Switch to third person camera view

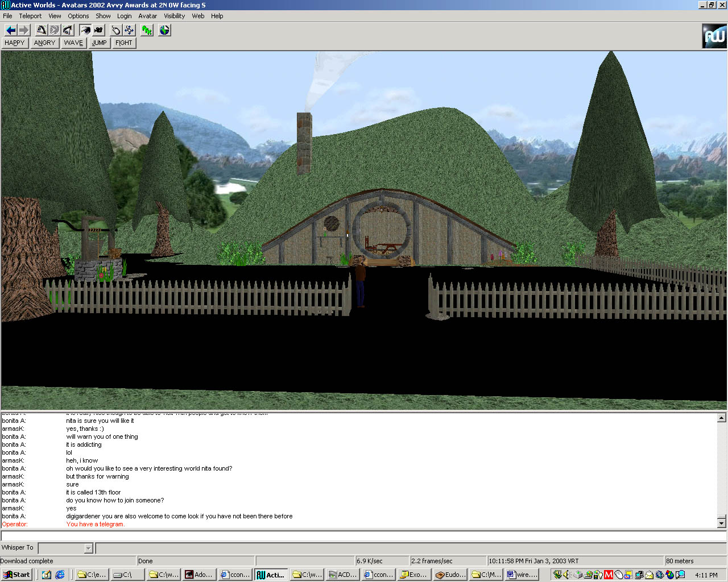(x=98, y=30)
